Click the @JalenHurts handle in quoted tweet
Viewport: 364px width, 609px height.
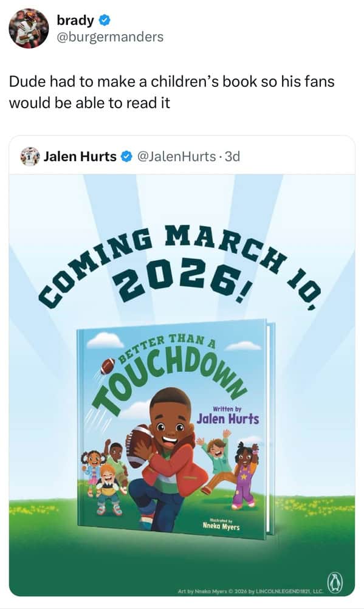(177, 157)
